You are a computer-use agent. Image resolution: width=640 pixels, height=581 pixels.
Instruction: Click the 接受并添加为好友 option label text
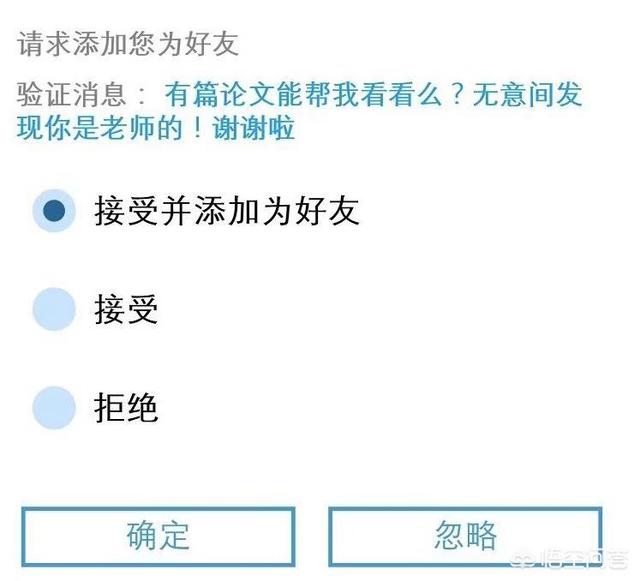(227, 211)
